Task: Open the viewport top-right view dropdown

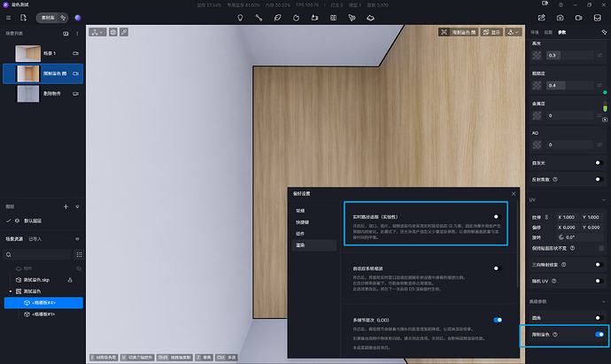Action: (514, 33)
